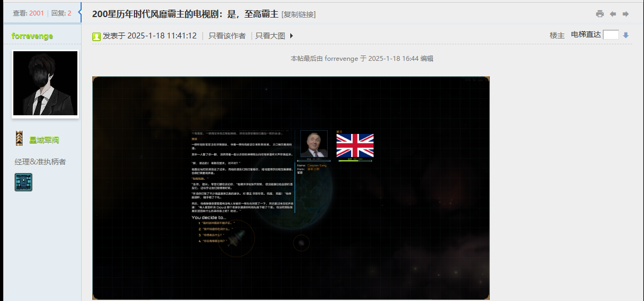Select 只看该作者 to filter posts
This screenshot has height=301, width=644.
coord(227,36)
